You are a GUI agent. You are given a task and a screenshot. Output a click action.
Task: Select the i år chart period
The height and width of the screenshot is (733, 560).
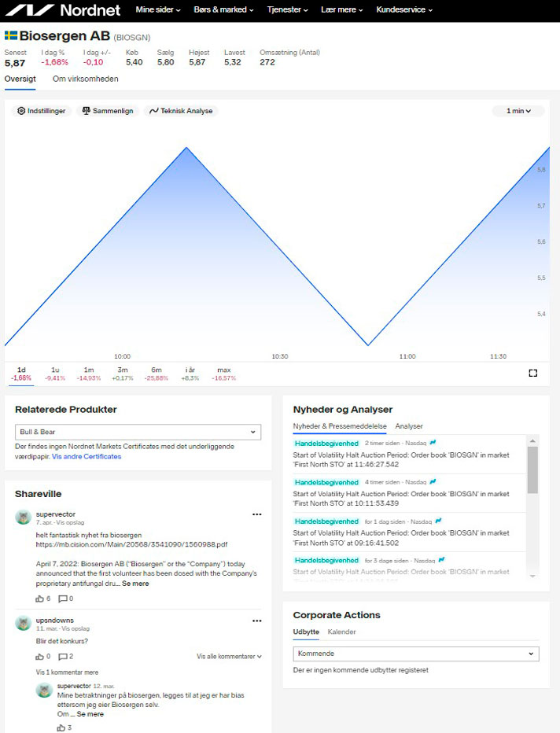pyautogui.click(x=190, y=374)
